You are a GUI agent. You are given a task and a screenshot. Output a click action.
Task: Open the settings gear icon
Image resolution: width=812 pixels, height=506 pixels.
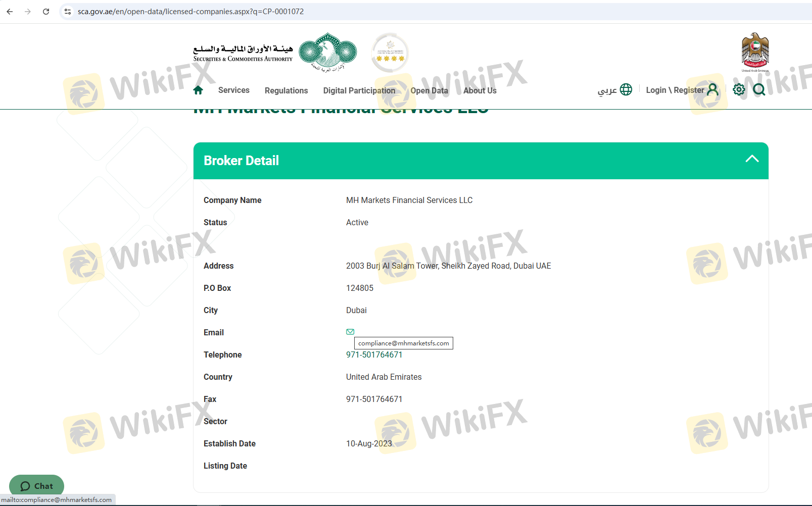(x=739, y=90)
